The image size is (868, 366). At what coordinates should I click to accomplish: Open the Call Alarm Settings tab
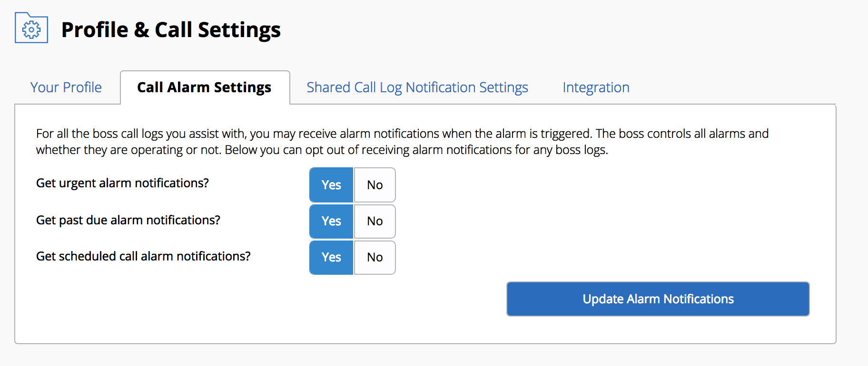point(204,87)
